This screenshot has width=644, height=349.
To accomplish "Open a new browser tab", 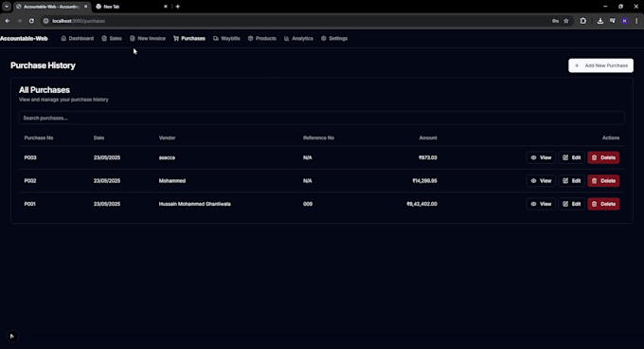I will (177, 7).
